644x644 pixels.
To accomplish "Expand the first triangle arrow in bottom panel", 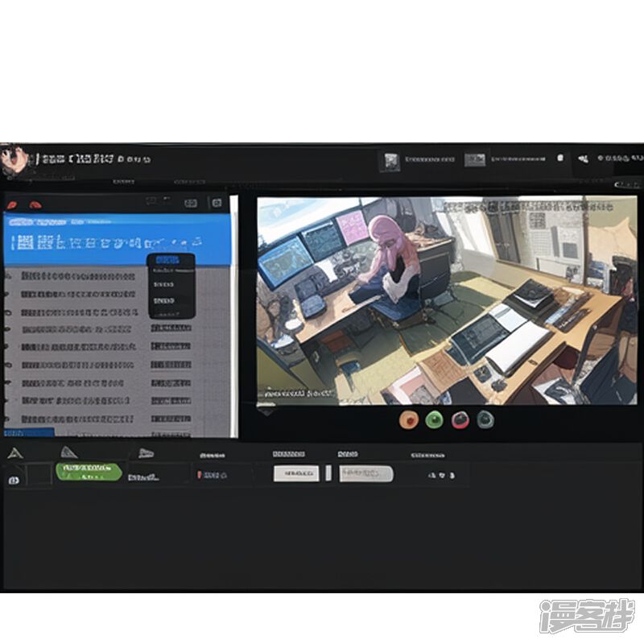I will pos(13,453).
